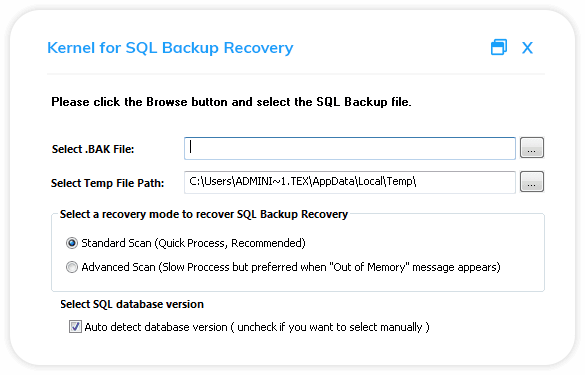Click the 'Quick Process, Recommended' label text
Screen dimensions: 585x375
click(231, 243)
